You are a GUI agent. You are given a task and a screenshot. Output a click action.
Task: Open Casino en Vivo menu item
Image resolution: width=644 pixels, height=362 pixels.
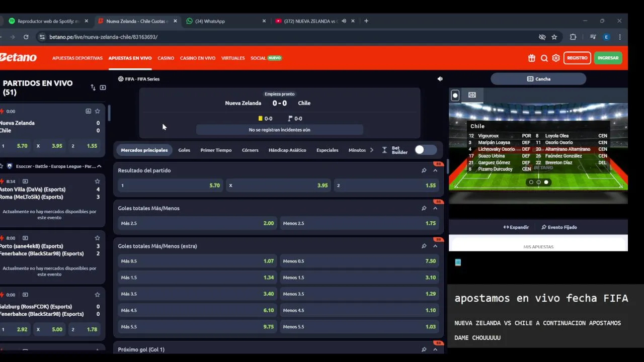pyautogui.click(x=198, y=58)
